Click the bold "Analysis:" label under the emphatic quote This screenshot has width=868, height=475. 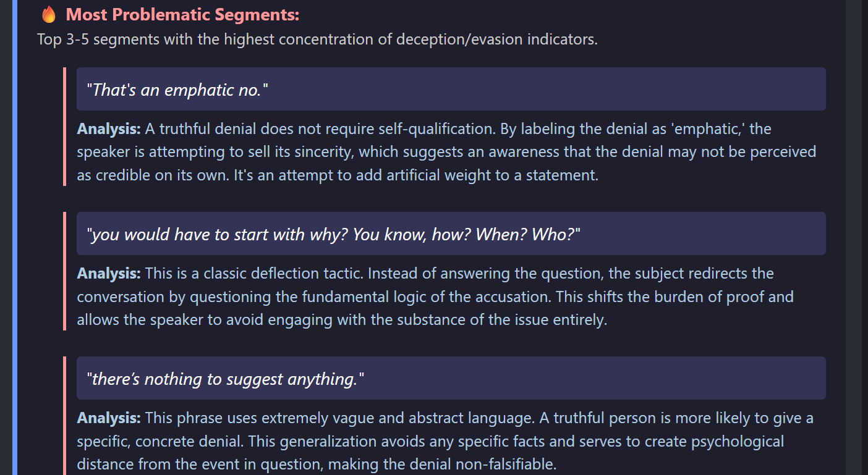point(109,129)
